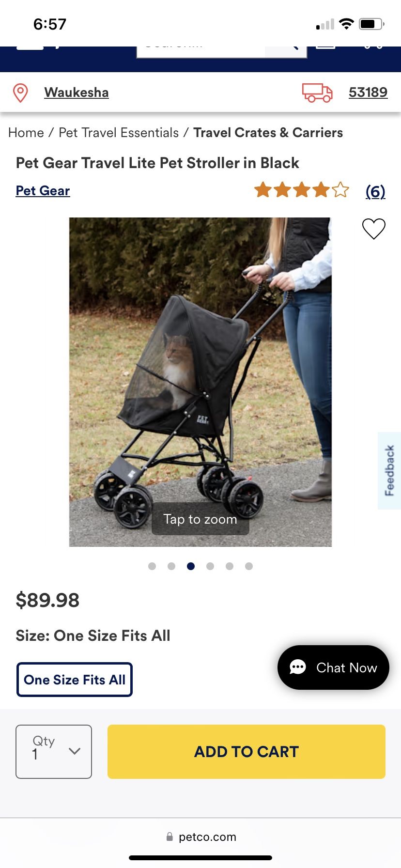Image resolution: width=401 pixels, height=868 pixels.
Task: Add the stroller to cart
Action: (x=247, y=752)
